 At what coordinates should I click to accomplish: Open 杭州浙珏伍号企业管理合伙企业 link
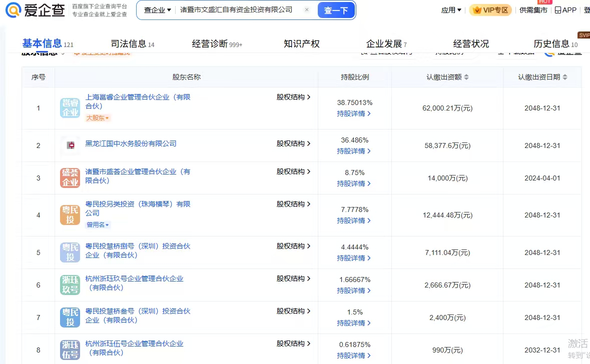[134, 348]
